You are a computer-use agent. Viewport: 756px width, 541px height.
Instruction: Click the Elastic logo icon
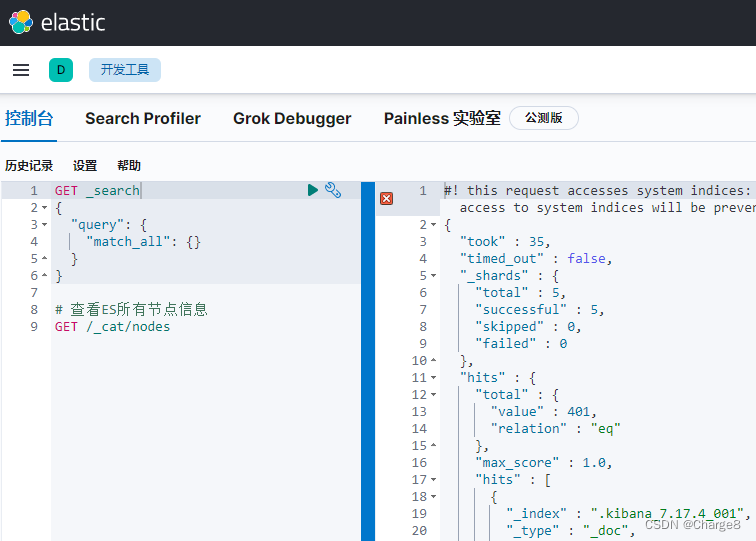[21, 22]
